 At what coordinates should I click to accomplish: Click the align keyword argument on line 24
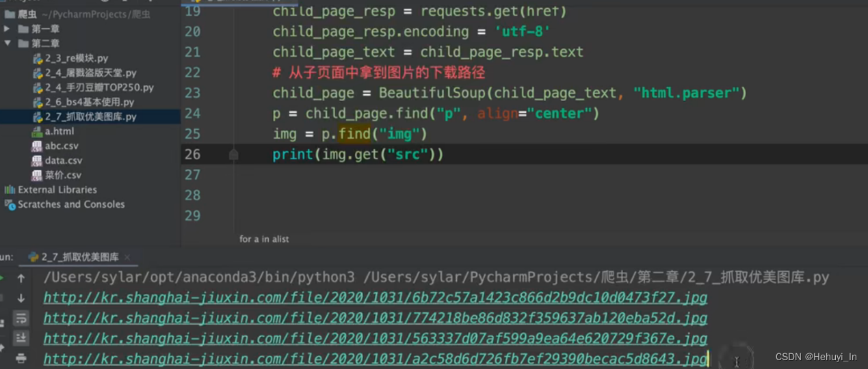[498, 113]
